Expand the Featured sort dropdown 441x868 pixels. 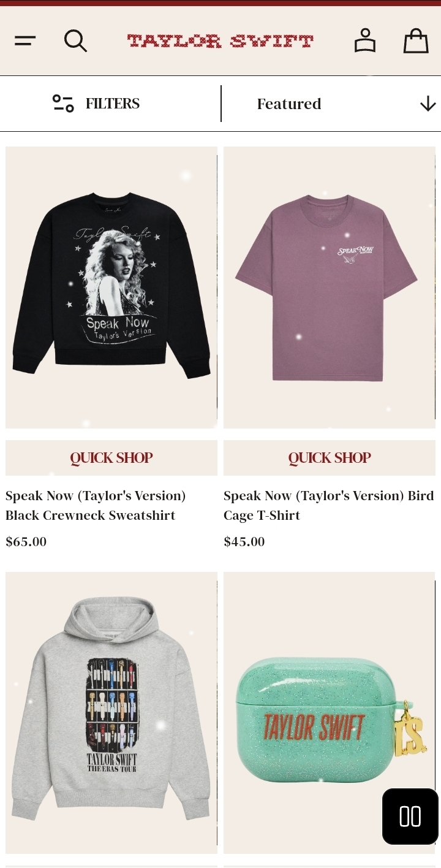pos(331,104)
